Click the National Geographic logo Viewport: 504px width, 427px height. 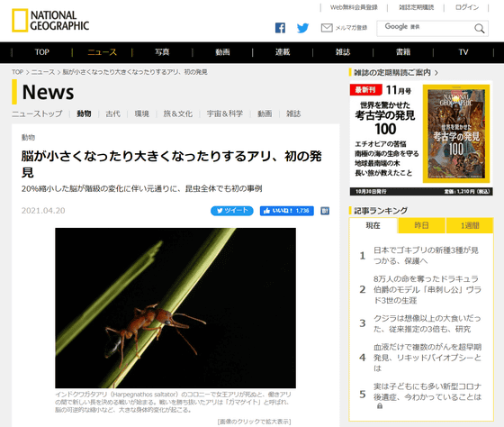click(50, 21)
